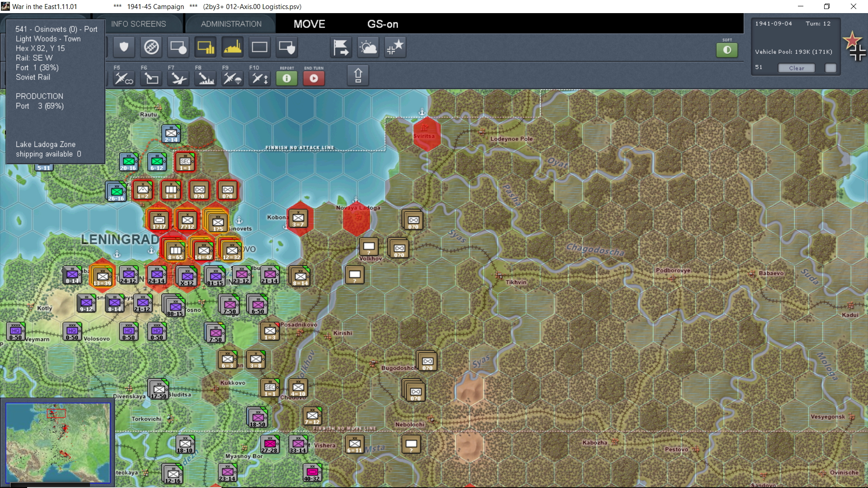Viewport: 868px width, 488px height.
Task: Click the red star and cross emblem
Action: point(854,46)
